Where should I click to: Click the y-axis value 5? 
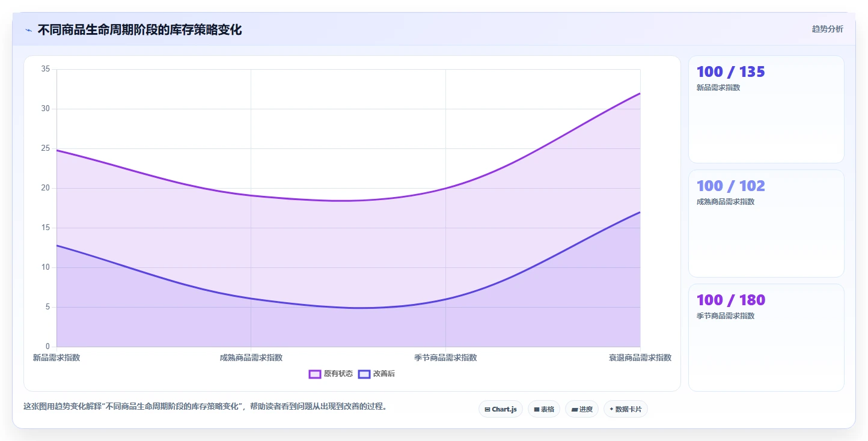[x=48, y=307]
